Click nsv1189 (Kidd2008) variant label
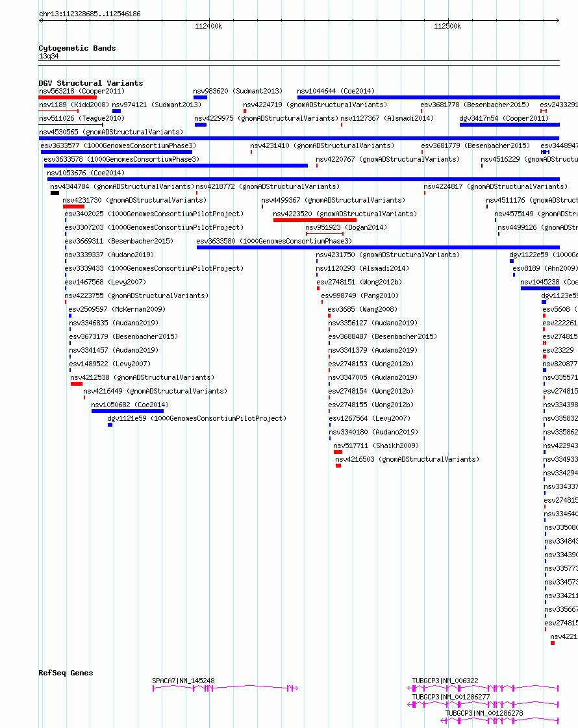The width and height of the screenshot is (578, 728). (74, 105)
